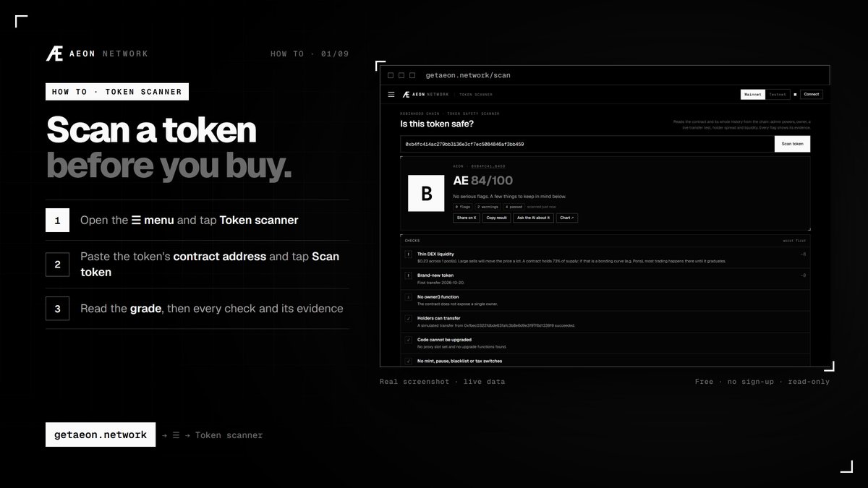
Task: Click the -8 penalty on Thin DEX liquidity row
Action: [803, 254]
